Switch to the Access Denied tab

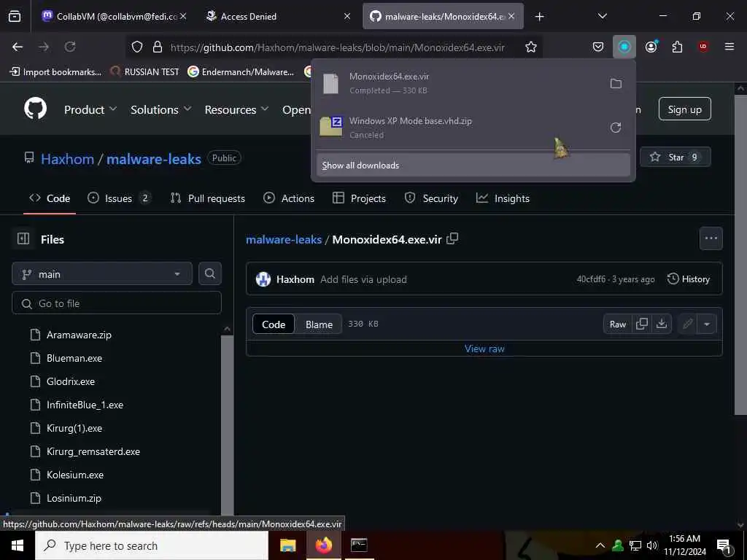tap(278, 16)
